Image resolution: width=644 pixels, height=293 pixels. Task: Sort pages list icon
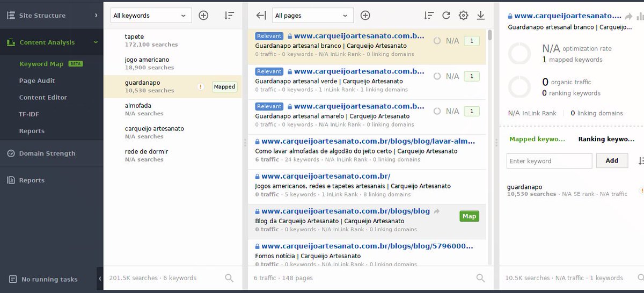coord(429,16)
